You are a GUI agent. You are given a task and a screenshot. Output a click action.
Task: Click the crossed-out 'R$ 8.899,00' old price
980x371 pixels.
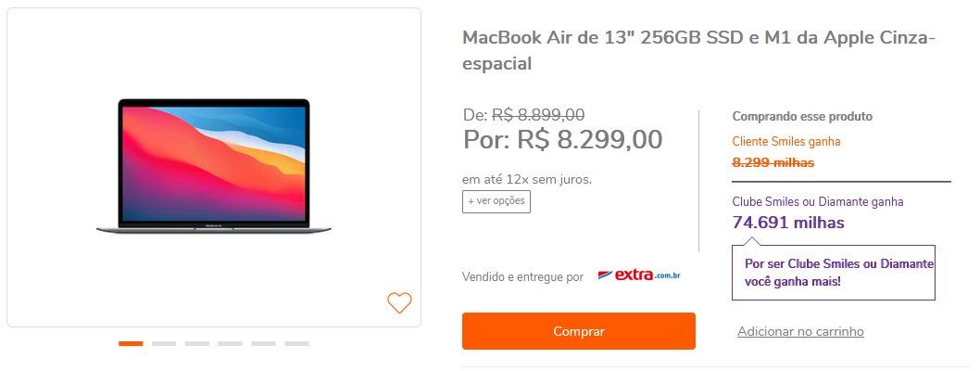tap(538, 114)
